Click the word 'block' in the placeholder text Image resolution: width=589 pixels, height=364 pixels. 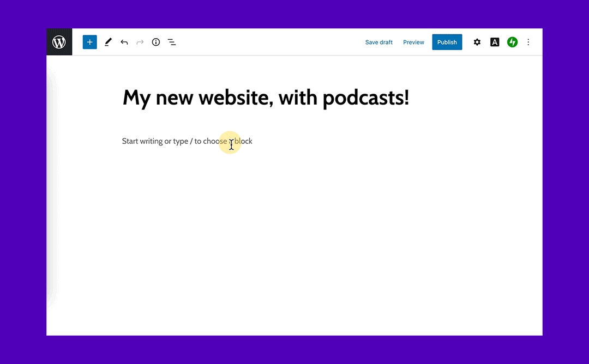click(x=243, y=141)
